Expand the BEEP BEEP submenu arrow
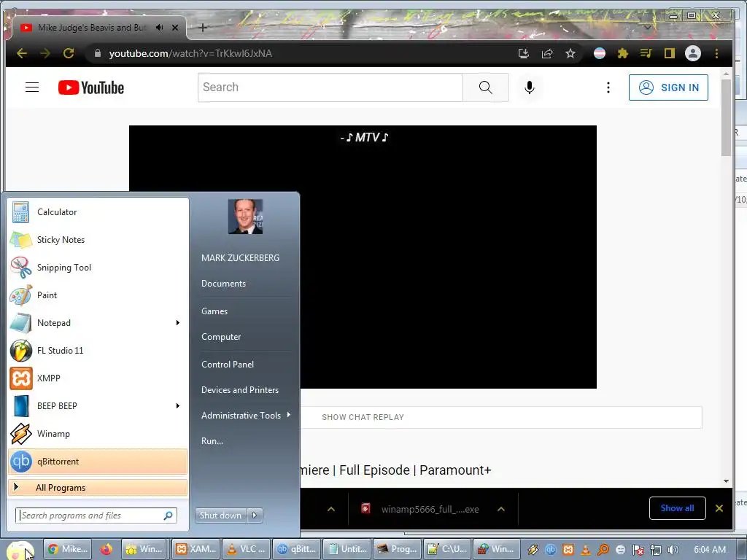Viewport: 747px width, 560px height. click(178, 405)
